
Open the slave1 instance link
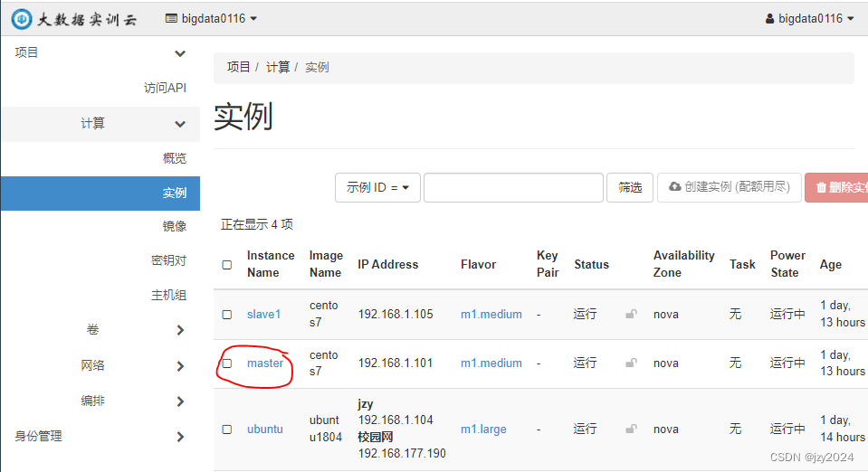coord(263,315)
